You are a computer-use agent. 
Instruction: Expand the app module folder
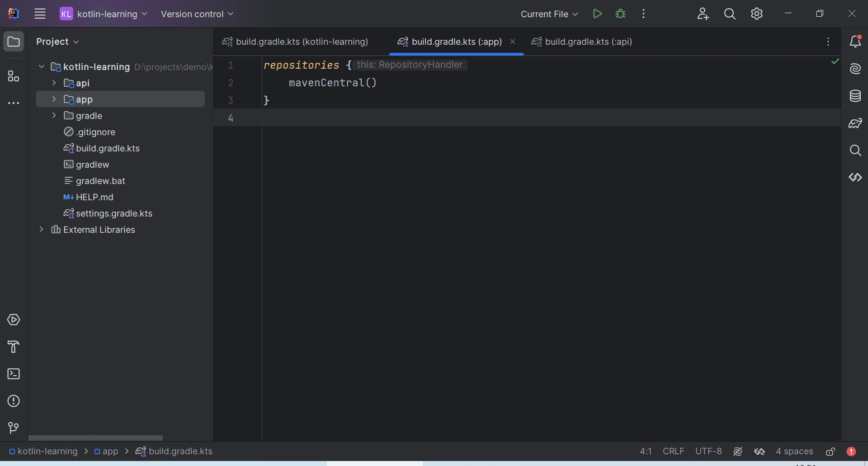point(54,99)
